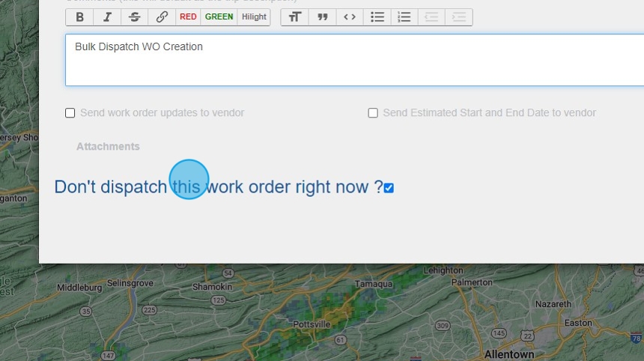
Task: Select the Attachments section heading
Action: (x=108, y=147)
